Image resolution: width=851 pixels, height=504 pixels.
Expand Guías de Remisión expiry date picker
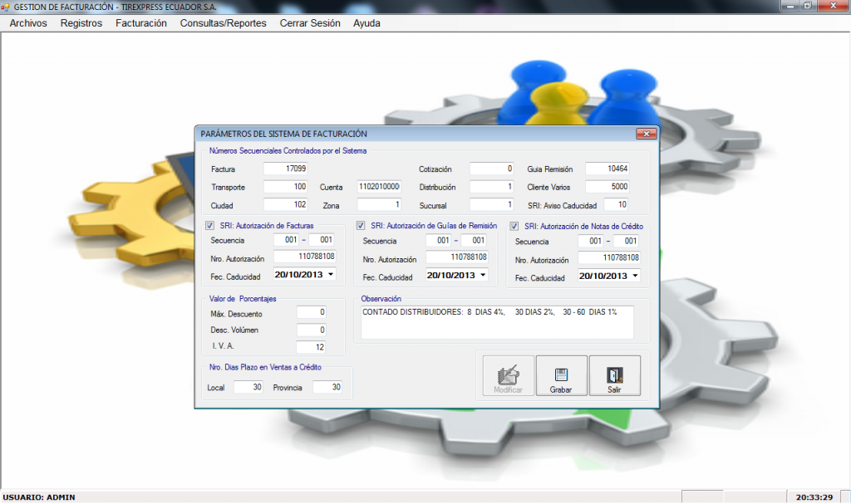point(483,275)
